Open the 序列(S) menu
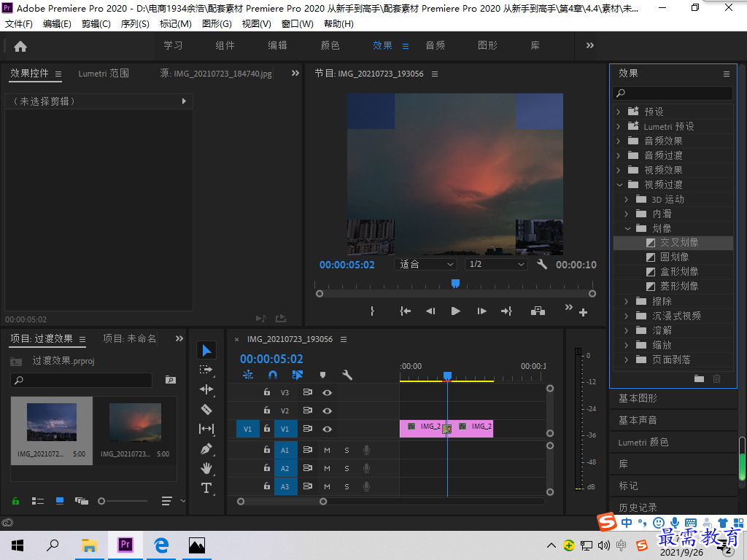This screenshot has width=747, height=560. click(135, 24)
